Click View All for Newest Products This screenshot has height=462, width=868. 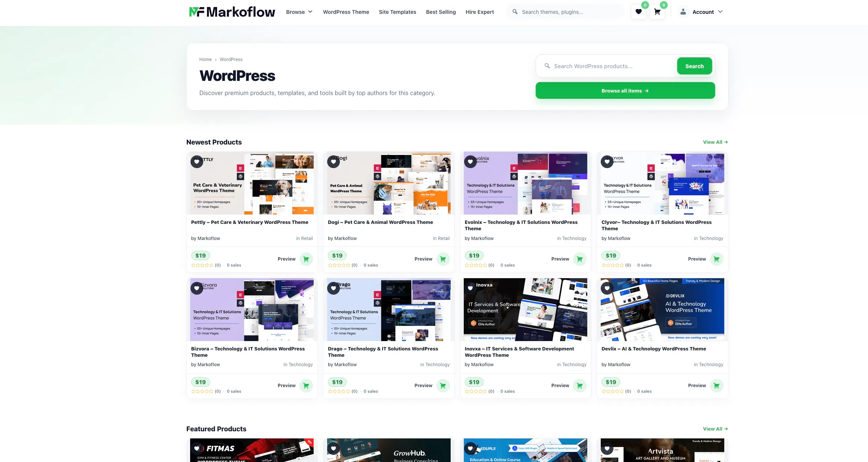(x=715, y=142)
